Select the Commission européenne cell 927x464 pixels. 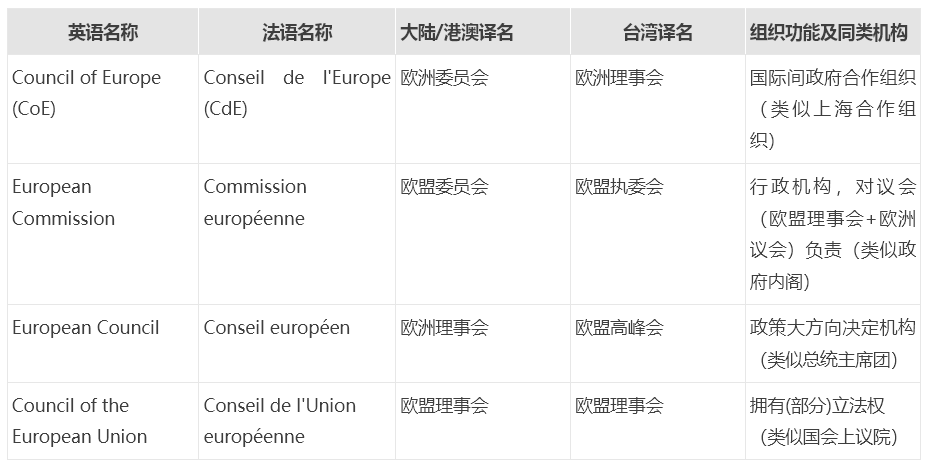(x=255, y=202)
